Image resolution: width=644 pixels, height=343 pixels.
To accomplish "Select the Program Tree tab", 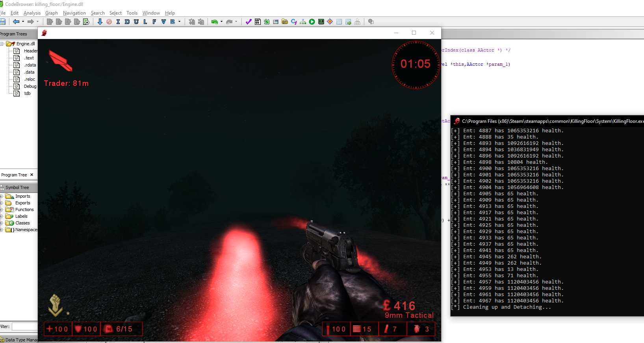I will click(14, 175).
